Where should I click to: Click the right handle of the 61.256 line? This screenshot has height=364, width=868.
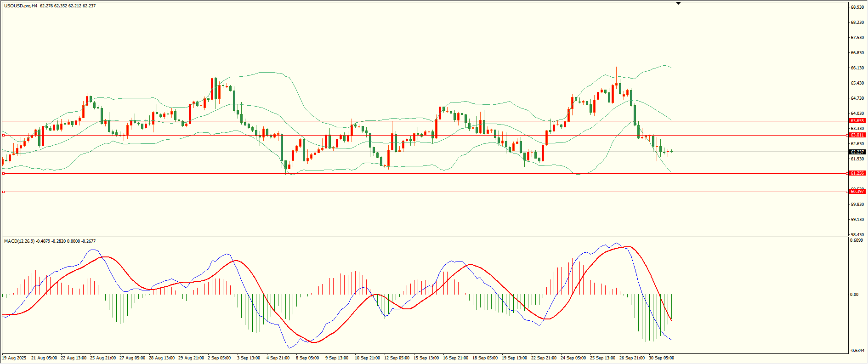pos(847,174)
